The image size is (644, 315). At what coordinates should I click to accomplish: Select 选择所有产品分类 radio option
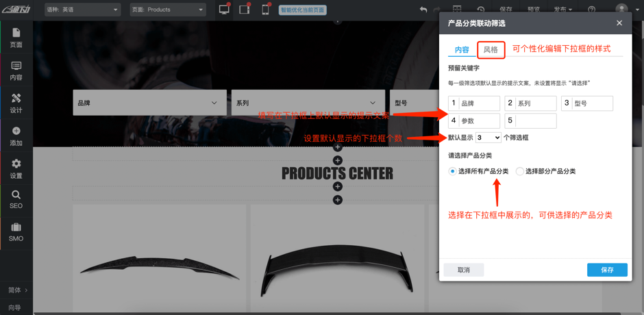[452, 171]
